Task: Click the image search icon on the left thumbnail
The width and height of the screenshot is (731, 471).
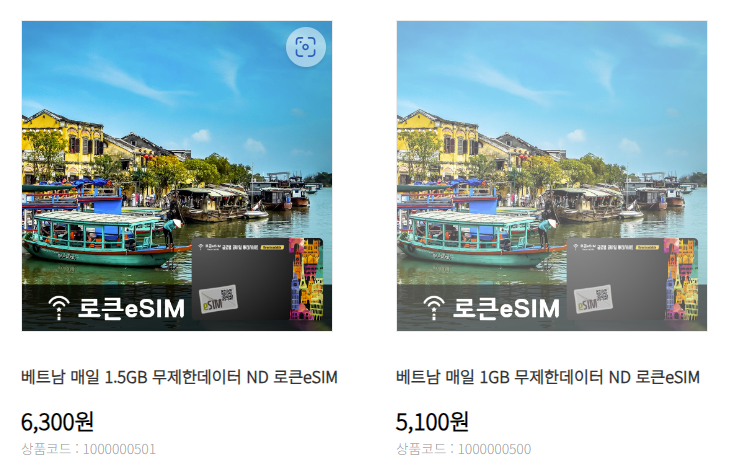Action: [x=305, y=47]
